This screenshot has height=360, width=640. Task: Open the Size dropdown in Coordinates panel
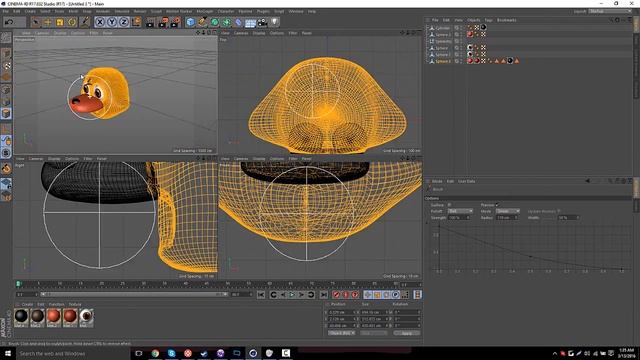click(x=373, y=333)
